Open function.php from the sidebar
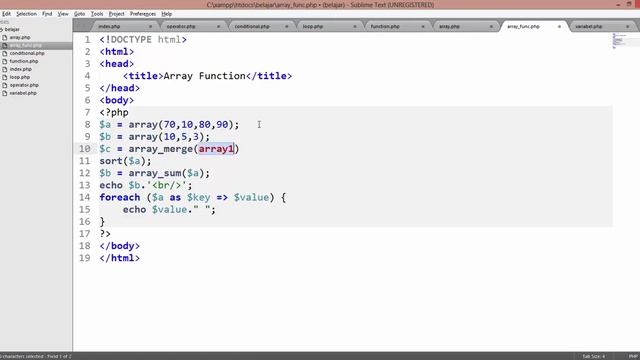 [24, 61]
